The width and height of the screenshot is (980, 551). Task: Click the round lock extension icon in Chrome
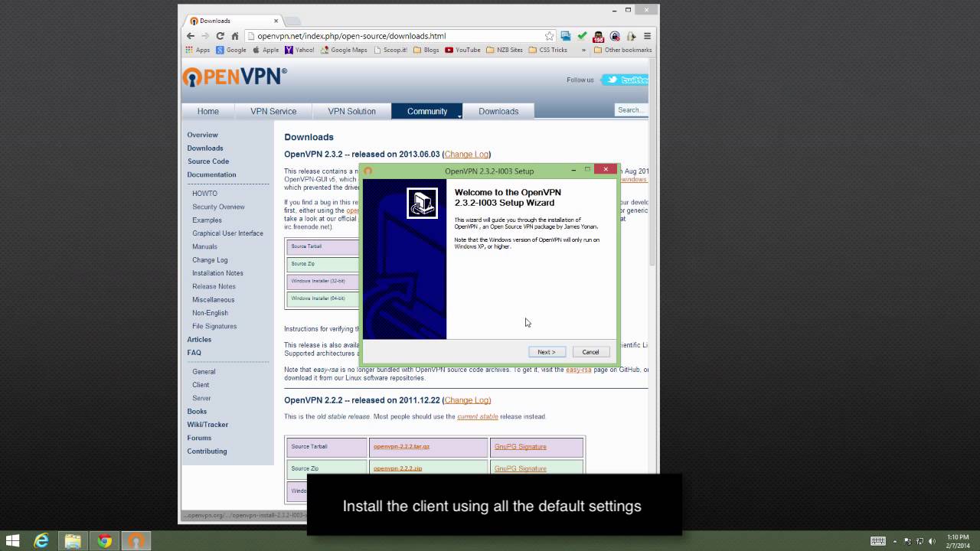pyautogui.click(x=615, y=36)
